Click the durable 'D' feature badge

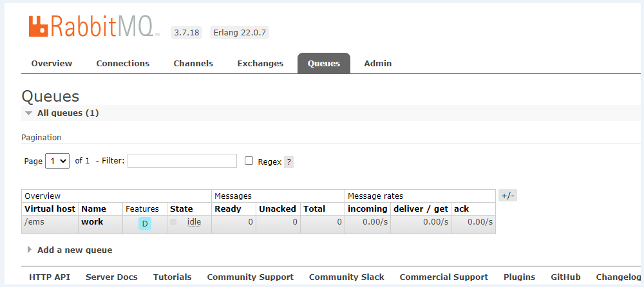144,224
